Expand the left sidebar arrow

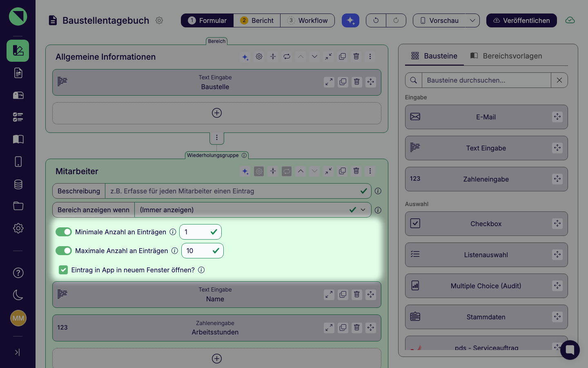(x=17, y=352)
